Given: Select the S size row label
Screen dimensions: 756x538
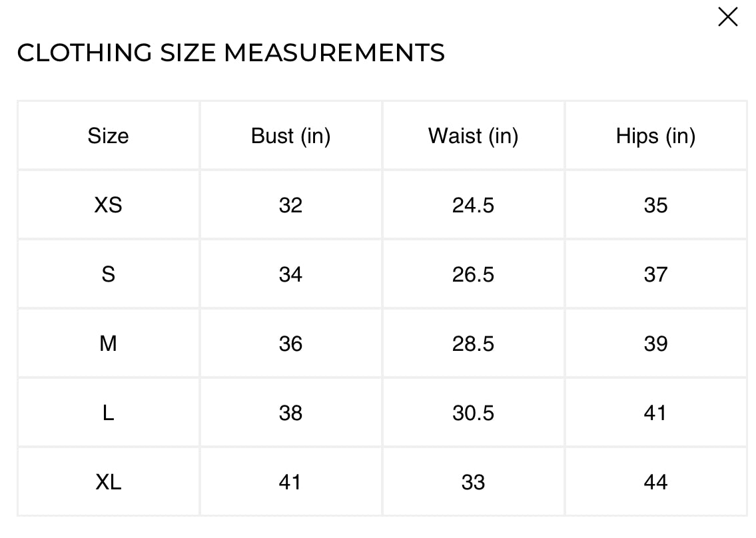Looking at the screenshot, I should 108,274.
